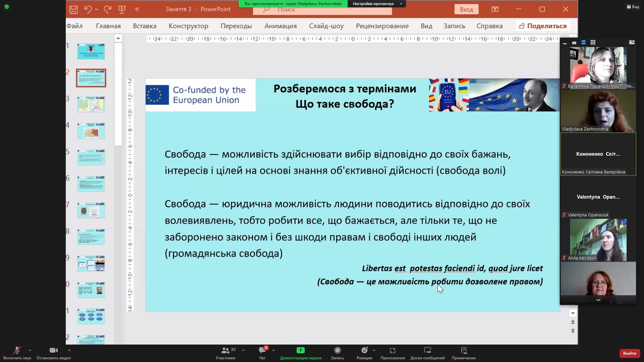Open the Whiteboards icon
644x362 pixels.
click(427, 351)
